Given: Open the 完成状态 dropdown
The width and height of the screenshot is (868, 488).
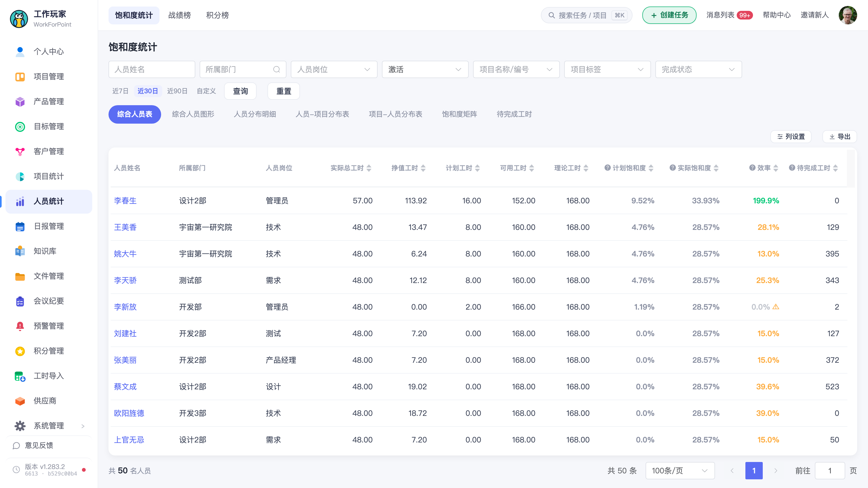Looking at the screenshot, I should click(x=698, y=69).
